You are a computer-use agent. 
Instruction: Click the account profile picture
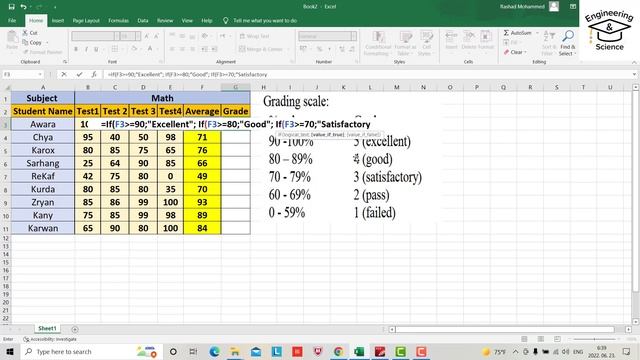[x=554, y=6]
